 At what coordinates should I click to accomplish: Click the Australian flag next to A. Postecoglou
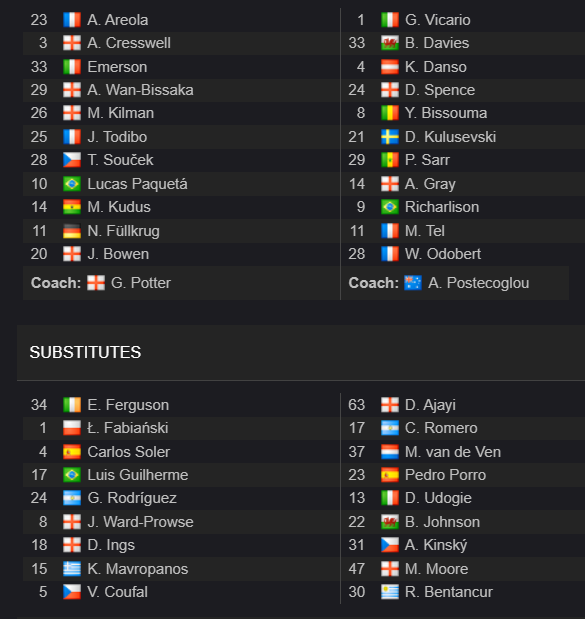(413, 283)
